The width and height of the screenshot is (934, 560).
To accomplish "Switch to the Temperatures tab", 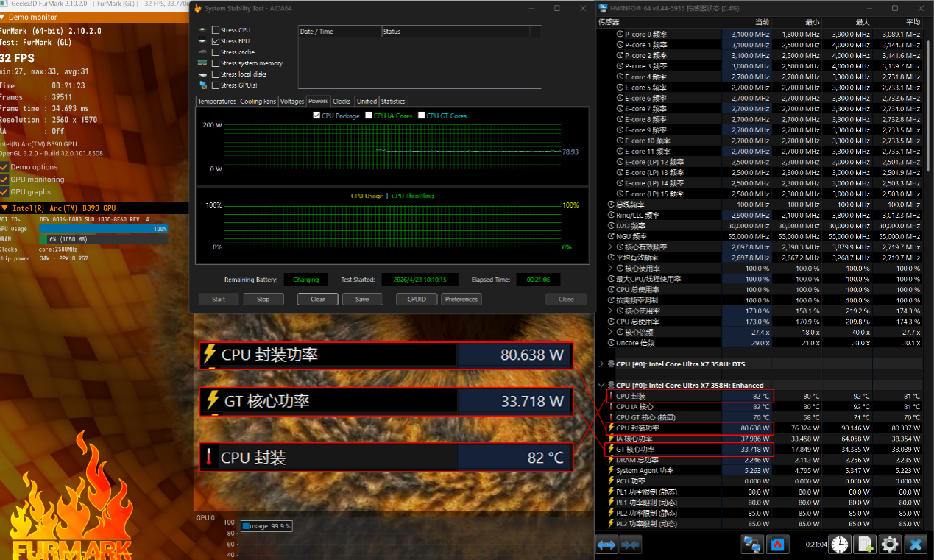I will tap(217, 102).
